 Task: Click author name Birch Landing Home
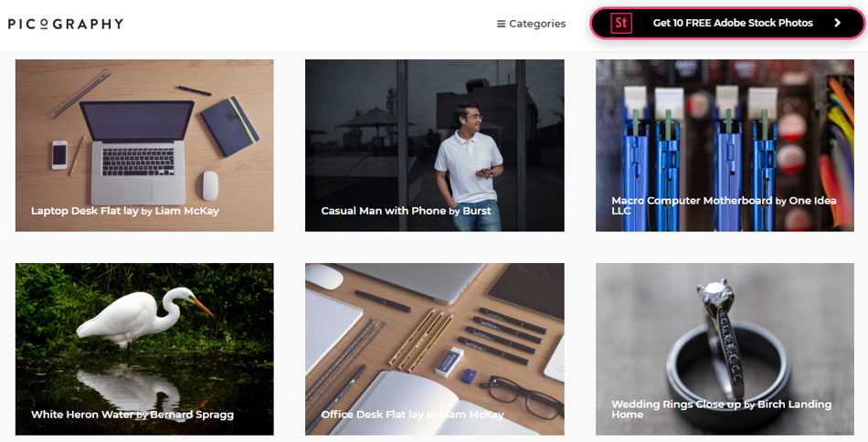point(721,409)
